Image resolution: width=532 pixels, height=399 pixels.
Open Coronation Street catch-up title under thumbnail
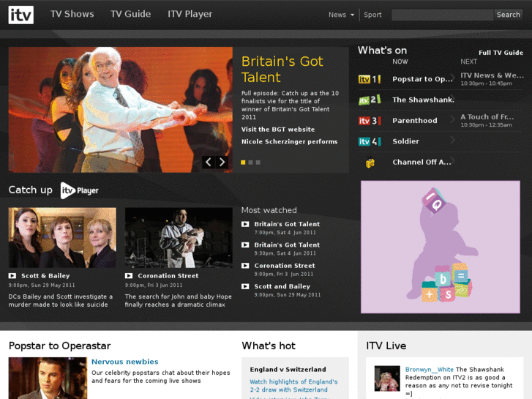click(168, 276)
